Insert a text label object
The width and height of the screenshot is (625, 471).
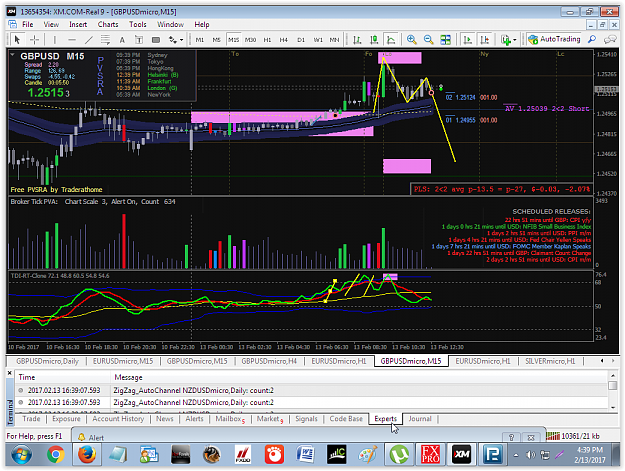[139, 39]
